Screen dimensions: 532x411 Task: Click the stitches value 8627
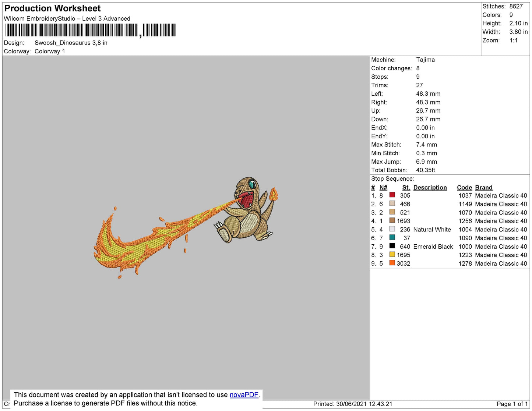click(516, 6)
